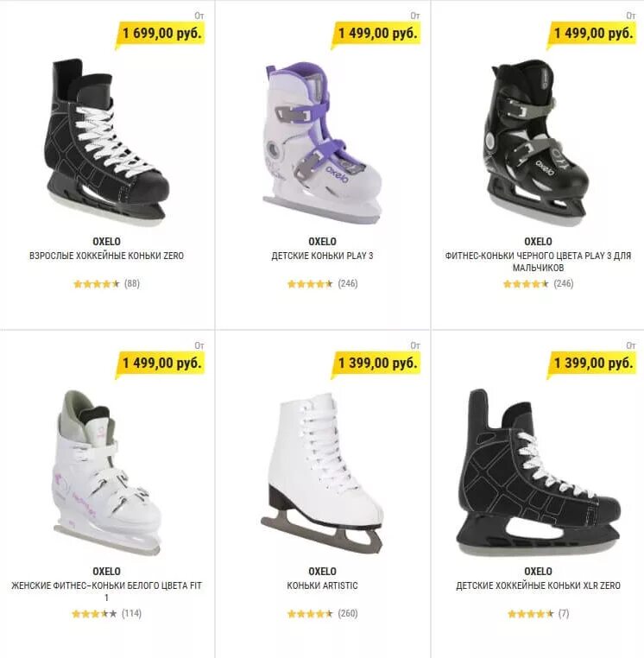The height and width of the screenshot is (658, 644).
Task: Open the black Play 3 boys' skate image
Action: 538,142
